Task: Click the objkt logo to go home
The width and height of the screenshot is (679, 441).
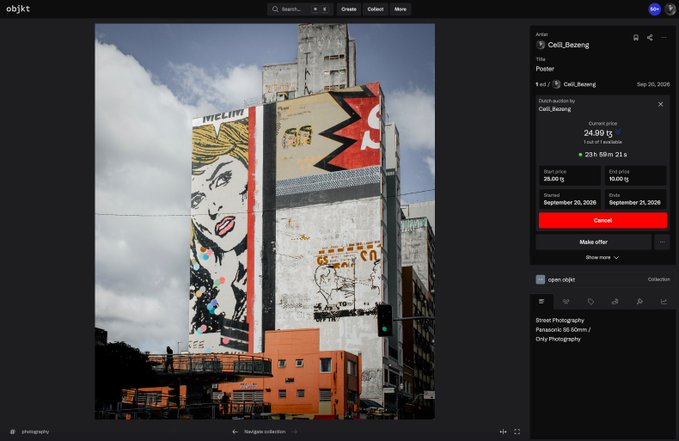Action: pyautogui.click(x=18, y=9)
